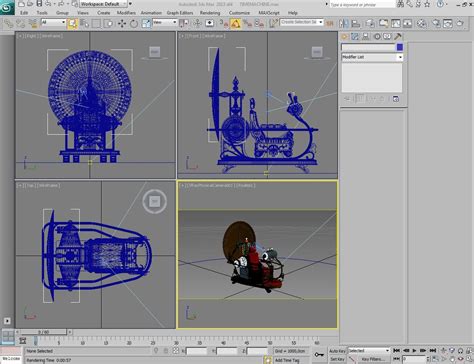Screen dimensions: 474x364
Task: Activate the Select and Scale tool
Action: (146, 23)
